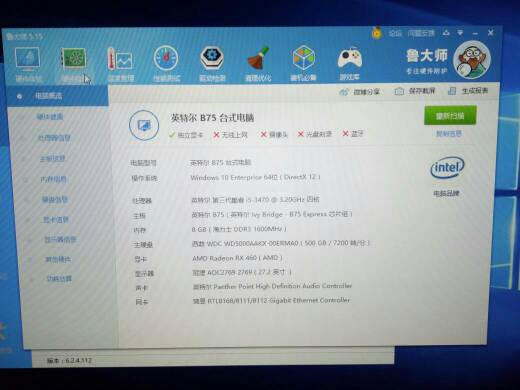Click the AMD Radeon RX 460 value
The height and width of the screenshot is (390, 520).
coord(237,258)
